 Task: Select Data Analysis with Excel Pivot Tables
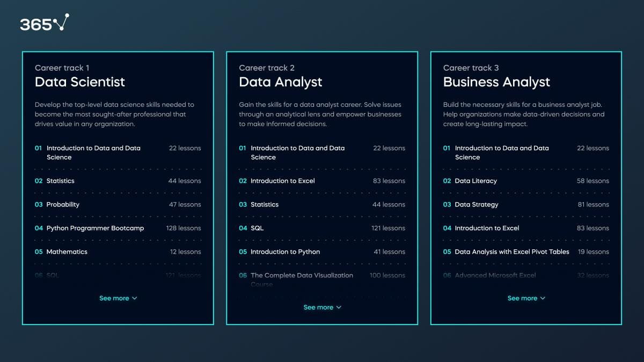(512, 252)
